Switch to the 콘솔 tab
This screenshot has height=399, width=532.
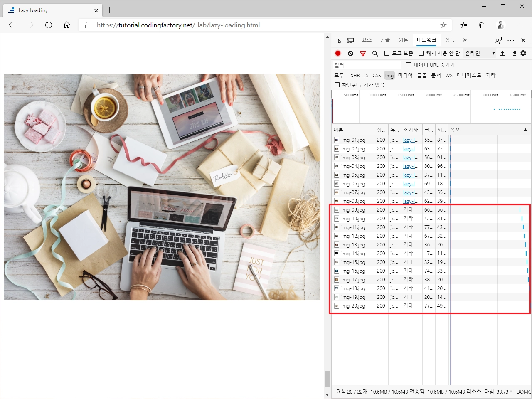pos(385,40)
